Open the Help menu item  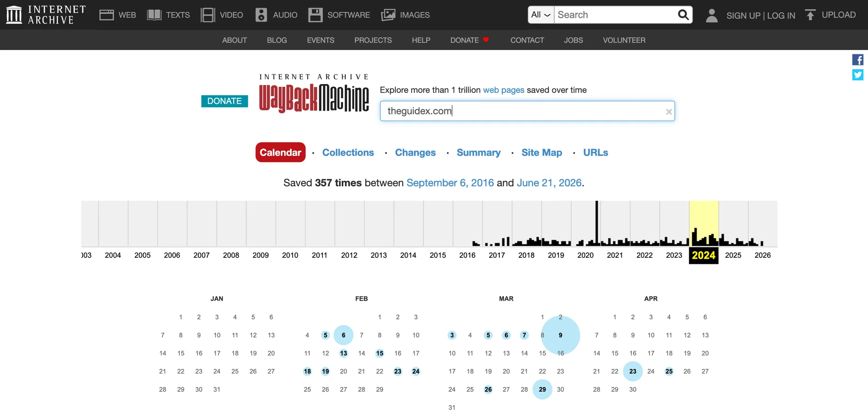[421, 40]
